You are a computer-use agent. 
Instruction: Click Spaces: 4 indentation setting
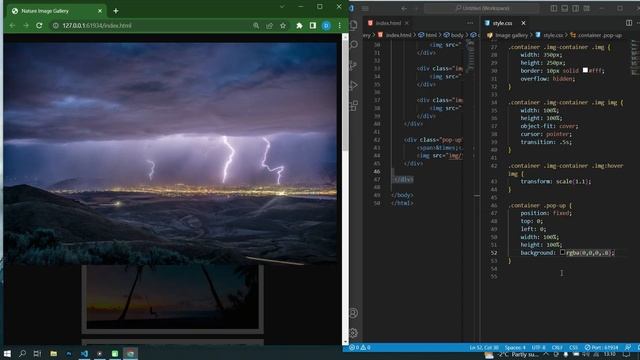point(515,347)
